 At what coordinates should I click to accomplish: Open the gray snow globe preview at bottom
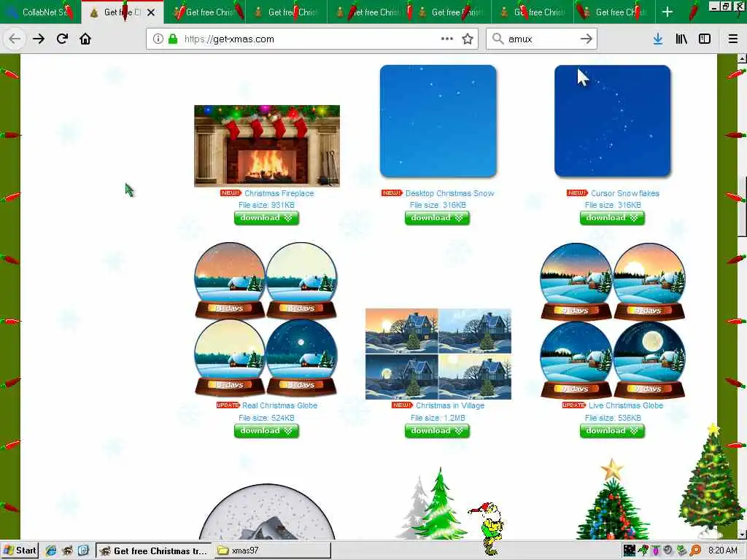coord(267,512)
